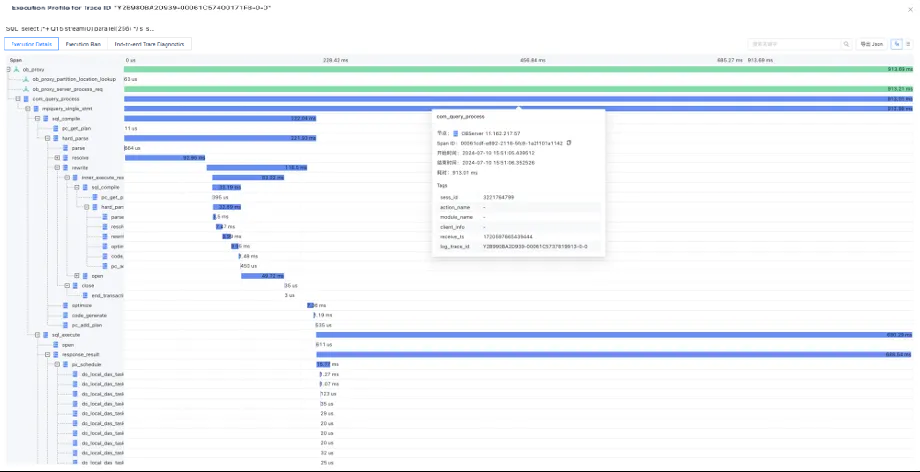Collapse the sql_execute tree node
This screenshot has width=920, height=472.
(x=37, y=335)
